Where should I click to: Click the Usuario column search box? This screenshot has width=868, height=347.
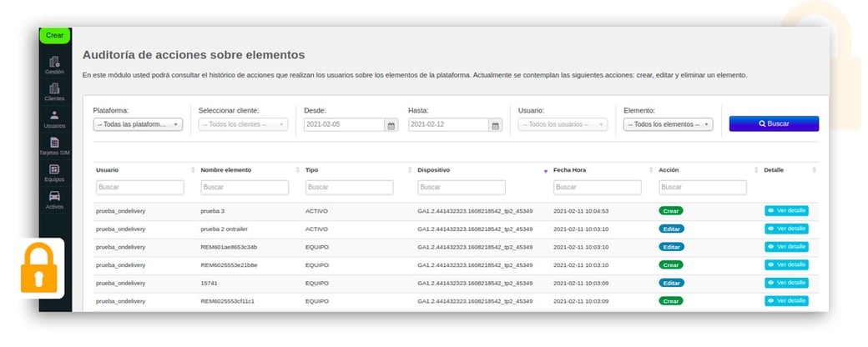point(140,188)
